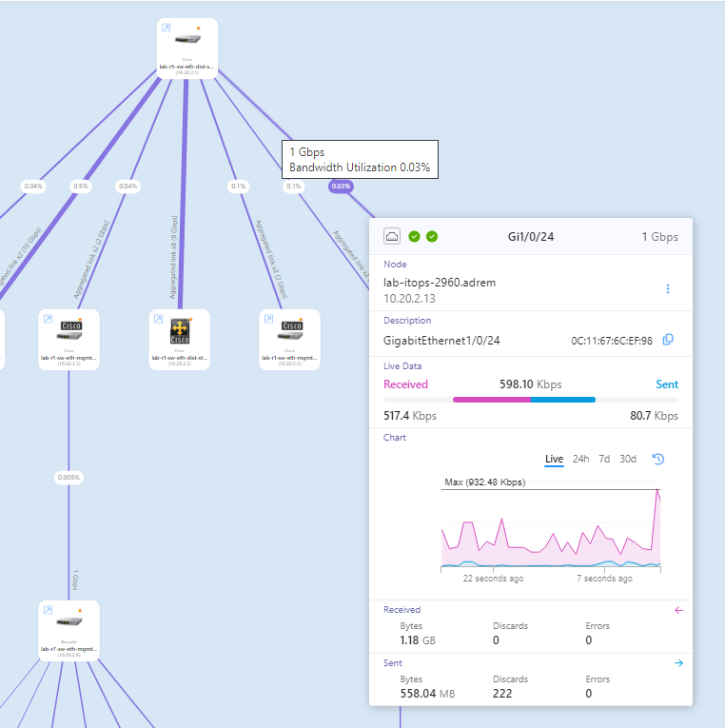Open link icon on lab-r5-sw-eth-dist node

166,28
